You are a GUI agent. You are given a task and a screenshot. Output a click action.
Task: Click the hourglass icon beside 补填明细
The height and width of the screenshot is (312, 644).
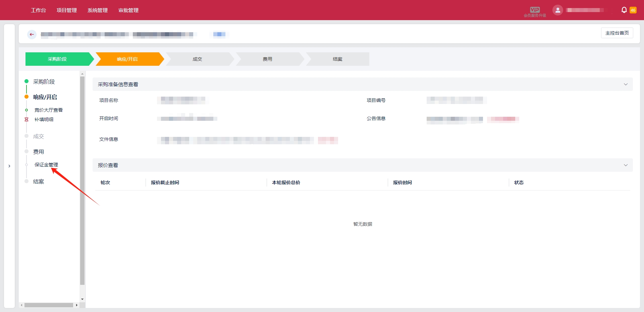click(x=26, y=119)
